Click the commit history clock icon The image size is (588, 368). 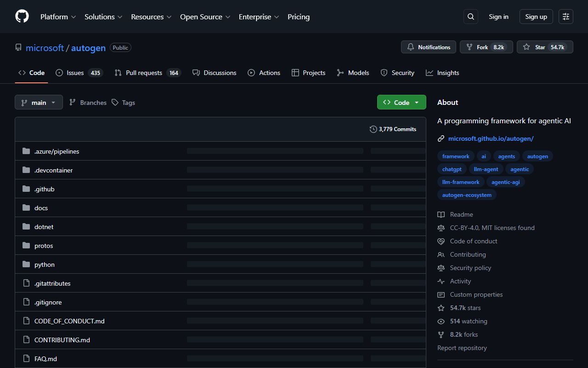coord(373,129)
